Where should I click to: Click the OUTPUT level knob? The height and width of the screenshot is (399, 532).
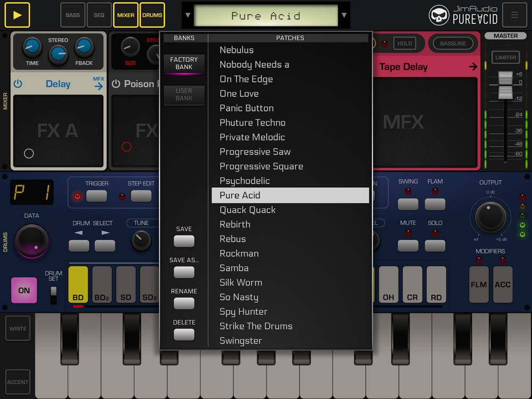[491, 217]
